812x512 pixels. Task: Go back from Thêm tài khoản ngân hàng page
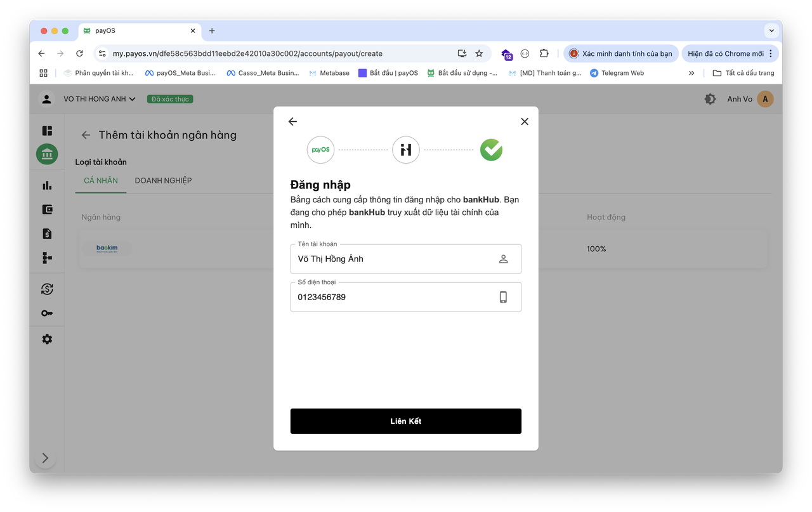pyautogui.click(x=86, y=135)
